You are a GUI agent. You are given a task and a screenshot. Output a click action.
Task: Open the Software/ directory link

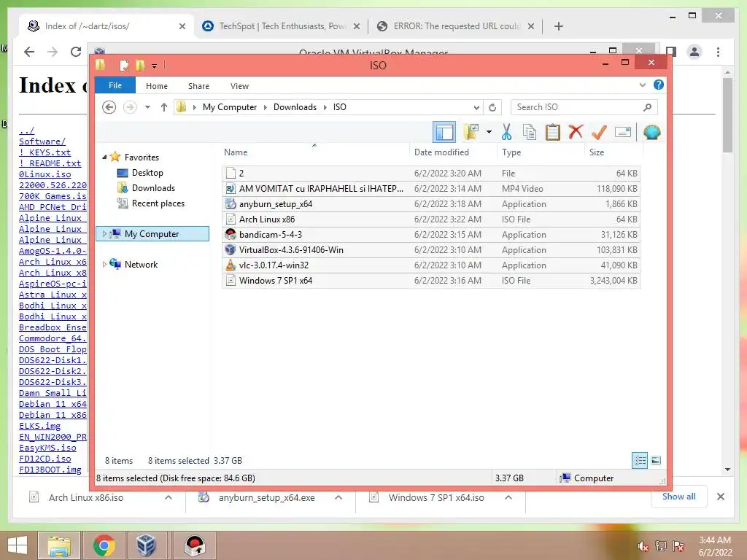[x=42, y=141]
